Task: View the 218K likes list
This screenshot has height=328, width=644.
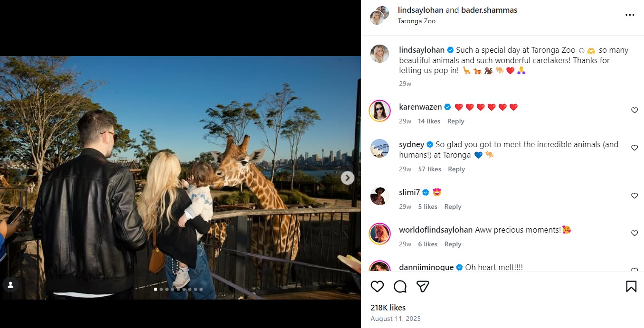Action: click(x=388, y=308)
